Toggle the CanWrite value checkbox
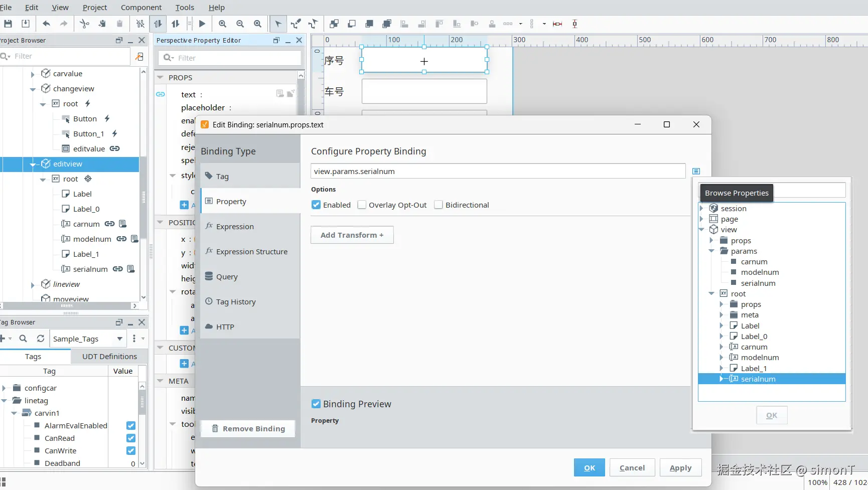 tap(131, 450)
